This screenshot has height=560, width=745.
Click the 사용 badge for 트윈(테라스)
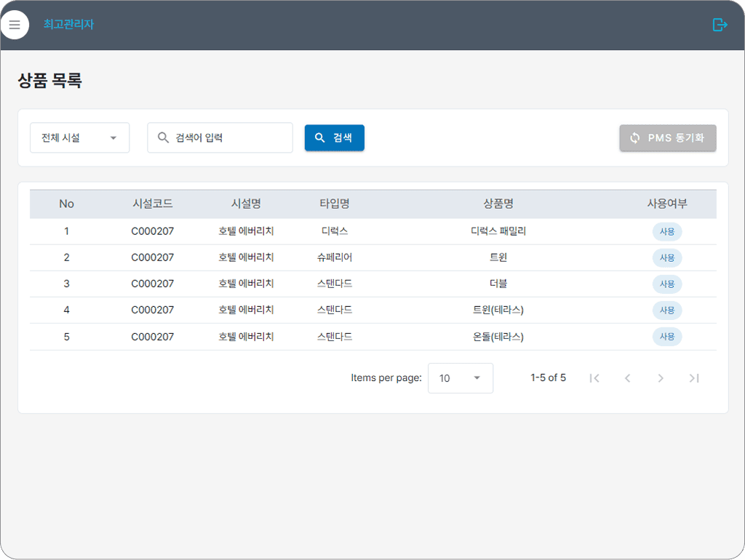point(667,310)
